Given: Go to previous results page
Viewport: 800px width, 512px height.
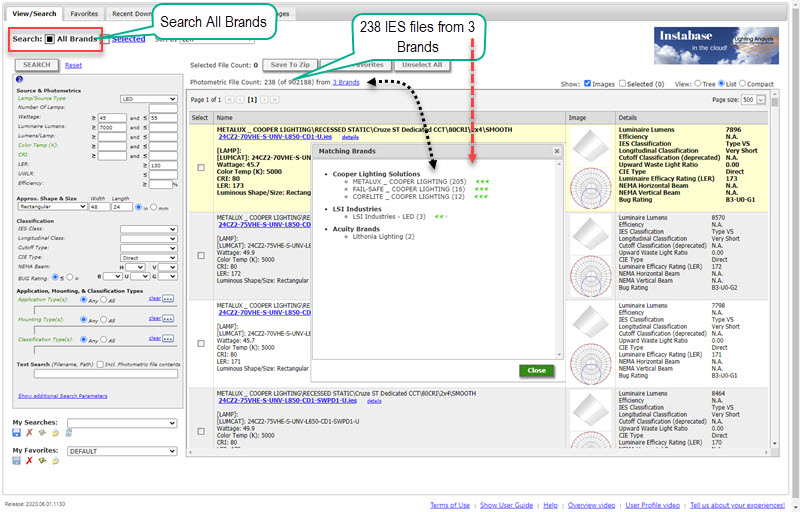Looking at the screenshot, I should pyautogui.click(x=240, y=100).
